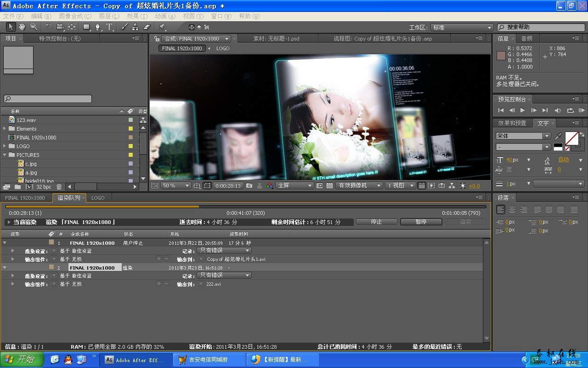
Task: Toggle title/action safe grid button
Action: pos(197,185)
